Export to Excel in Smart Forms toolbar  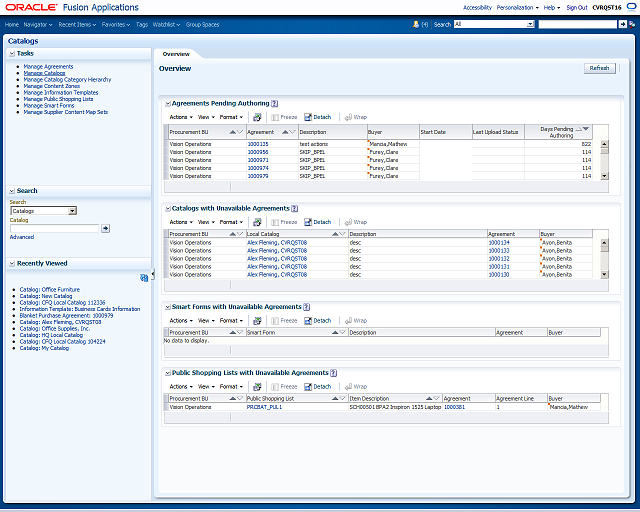pyautogui.click(x=257, y=321)
